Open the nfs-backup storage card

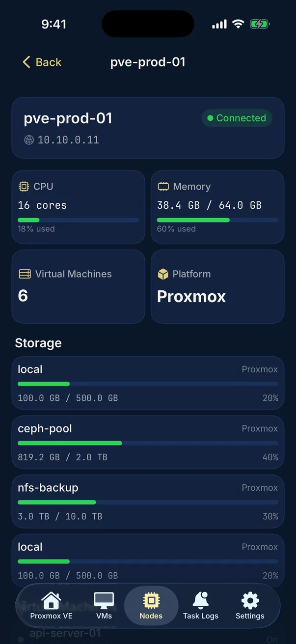(148, 501)
